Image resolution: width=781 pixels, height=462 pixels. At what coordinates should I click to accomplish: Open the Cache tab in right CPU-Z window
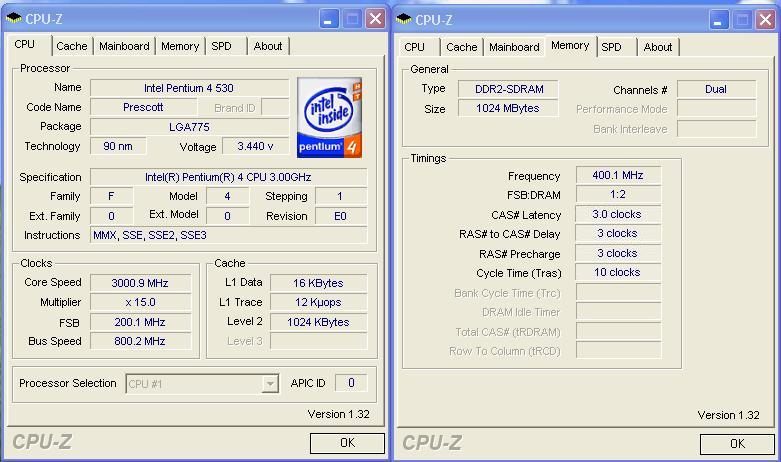click(x=462, y=47)
